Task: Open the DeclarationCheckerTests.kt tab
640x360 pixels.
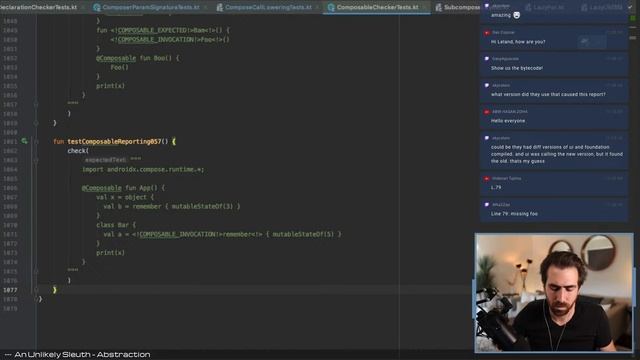Action: click(40, 7)
